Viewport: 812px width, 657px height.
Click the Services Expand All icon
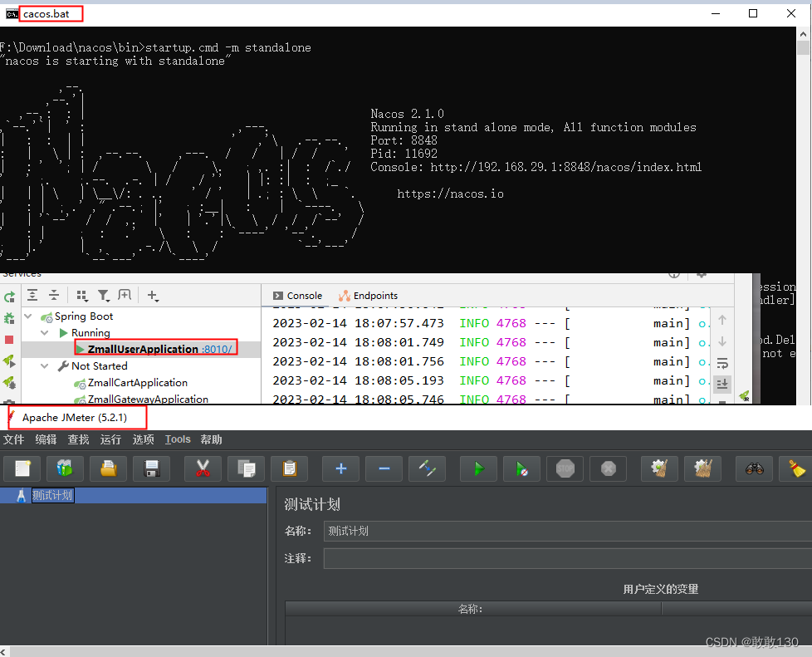[x=32, y=296]
